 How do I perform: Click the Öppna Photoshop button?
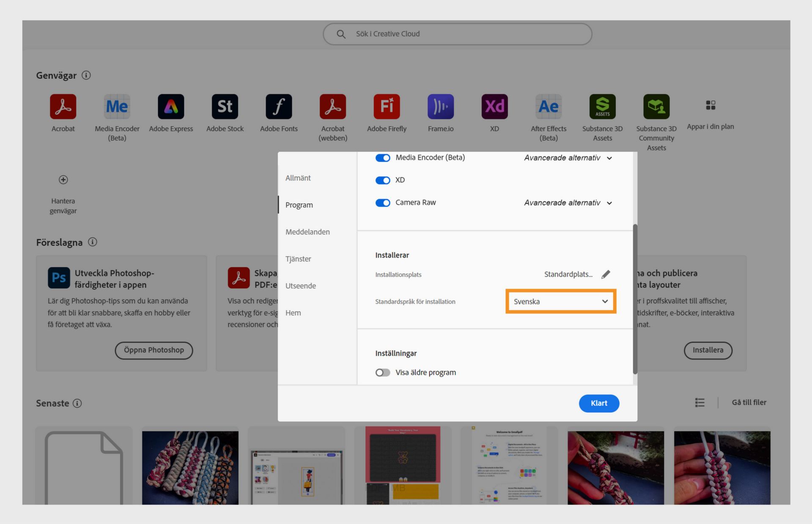[154, 350]
